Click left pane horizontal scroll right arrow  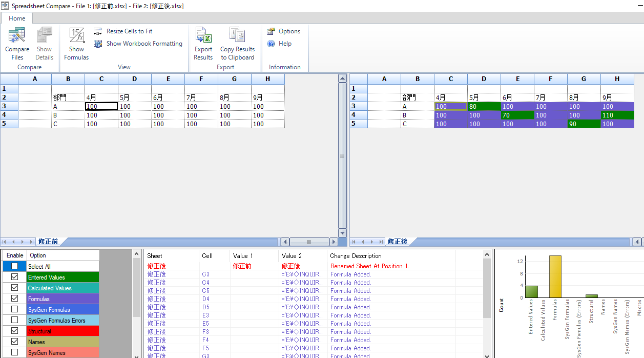[334, 242]
